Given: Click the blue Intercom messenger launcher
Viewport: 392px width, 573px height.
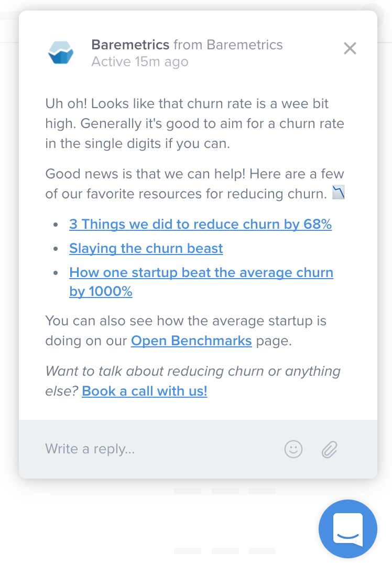Looking at the screenshot, I should 348,529.
